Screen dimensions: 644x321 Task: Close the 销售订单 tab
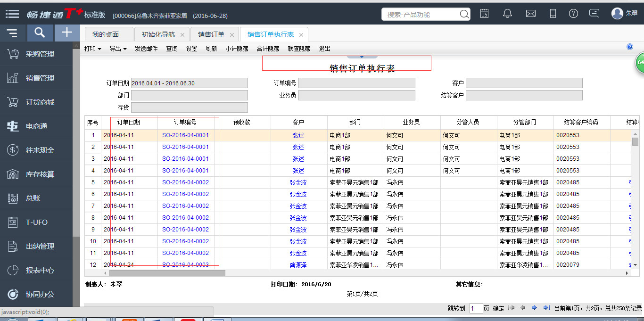pyautogui.click(x=232, y=35)
